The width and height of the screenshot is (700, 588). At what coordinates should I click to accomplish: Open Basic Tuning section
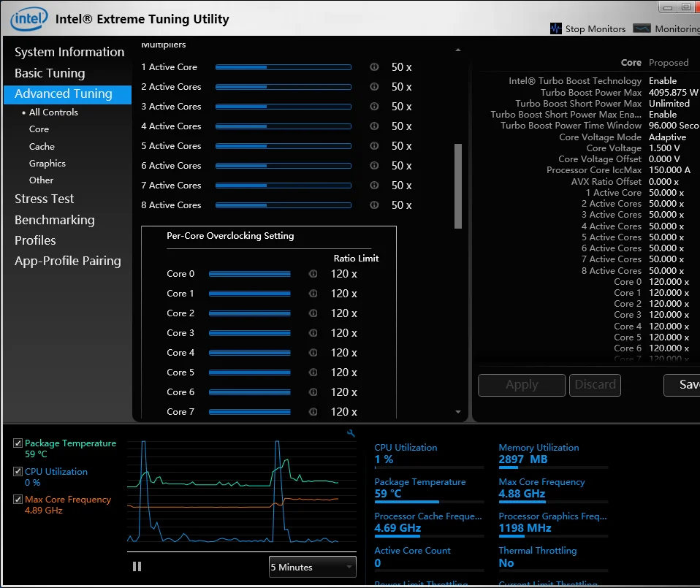(50, 73)
